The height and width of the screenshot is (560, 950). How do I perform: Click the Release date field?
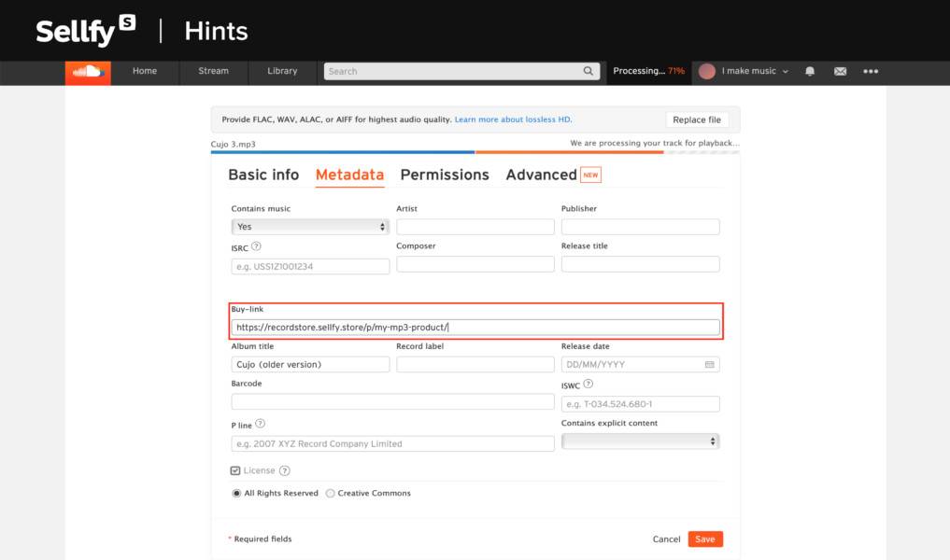641,364
